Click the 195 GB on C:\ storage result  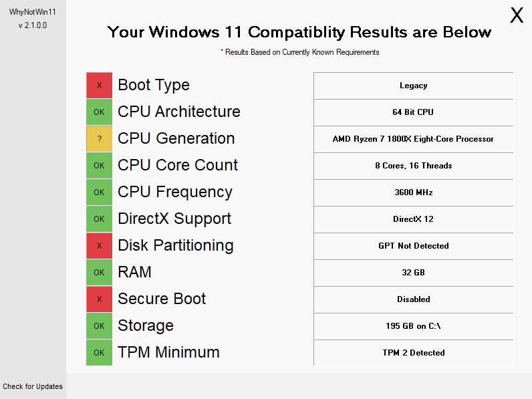click(413, 326)
